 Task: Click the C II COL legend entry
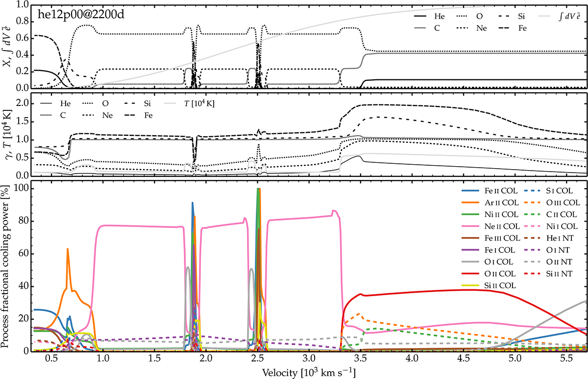(x=556, y=214)
